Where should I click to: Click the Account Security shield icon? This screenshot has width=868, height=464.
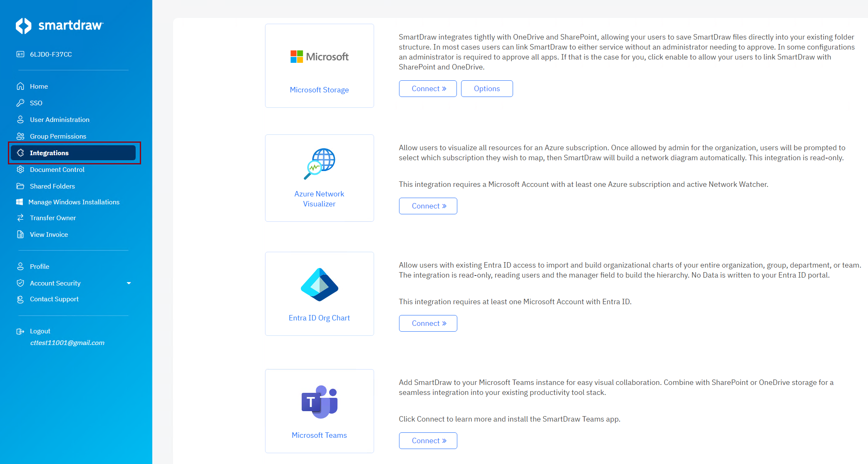20,283
